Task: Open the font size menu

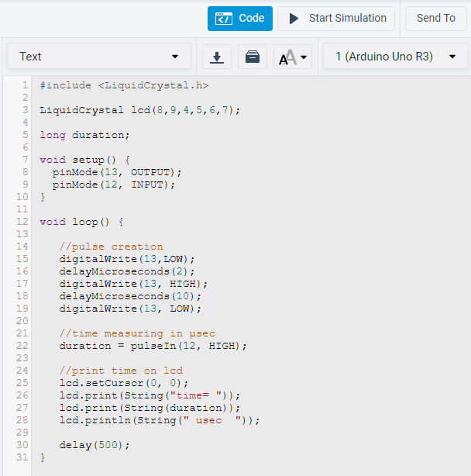Action: click(293, 57)
